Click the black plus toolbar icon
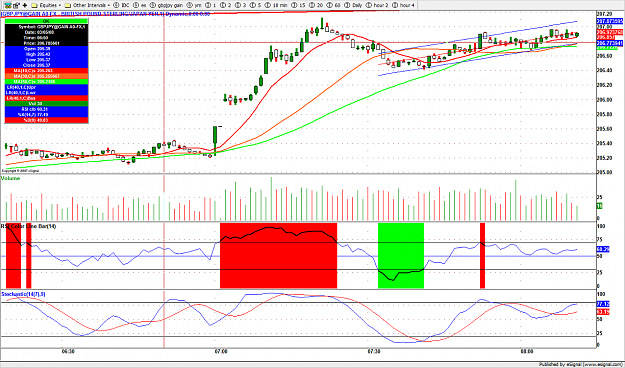The width and height of the screenshot is (625, 368). coord(25,6)
